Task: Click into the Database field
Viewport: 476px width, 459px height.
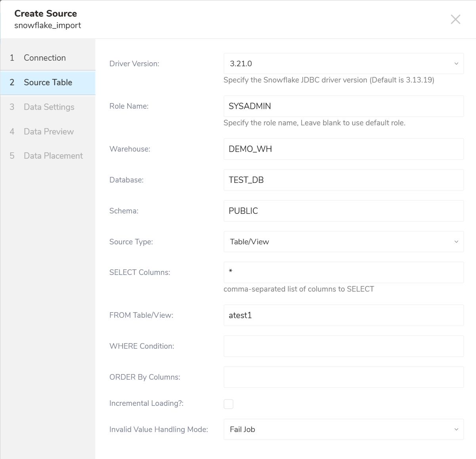Action: tap(343, 180)
